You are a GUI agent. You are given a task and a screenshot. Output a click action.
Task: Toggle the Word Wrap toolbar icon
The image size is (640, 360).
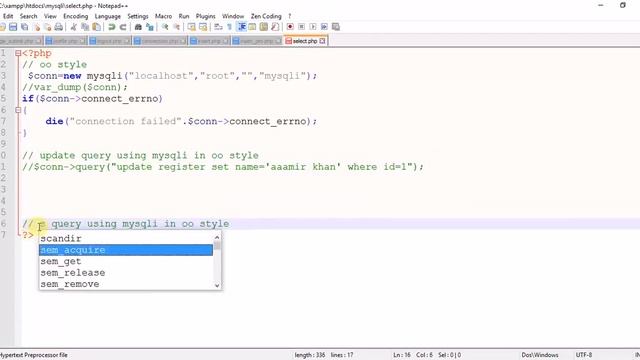218,27
